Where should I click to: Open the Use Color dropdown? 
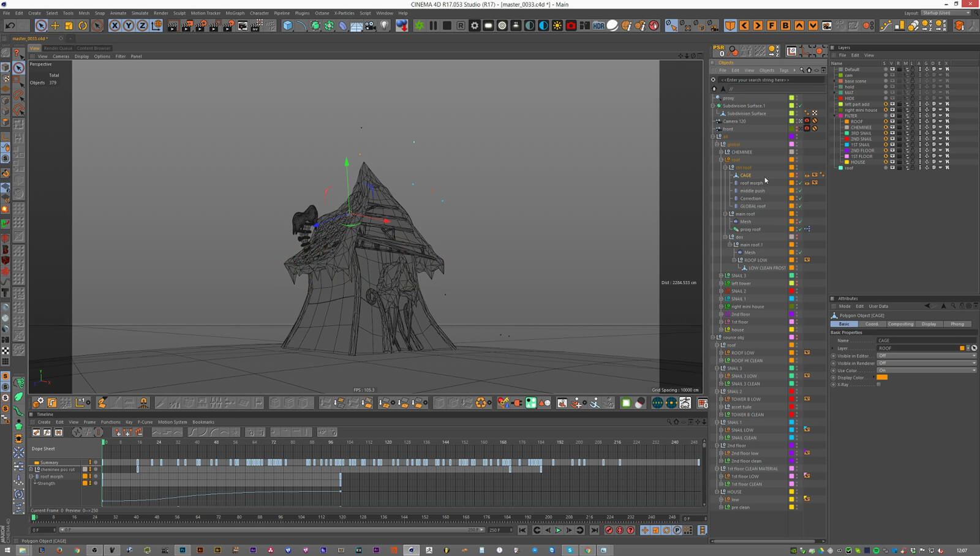click(x=927, y=370)
